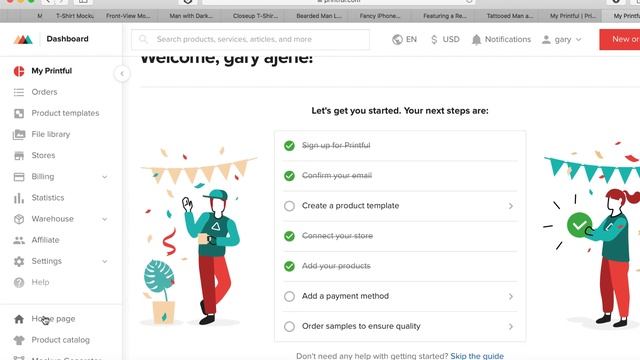Click the Settings gear icon
The width and height of the screenshot is (640, 360).
point(19,261)
